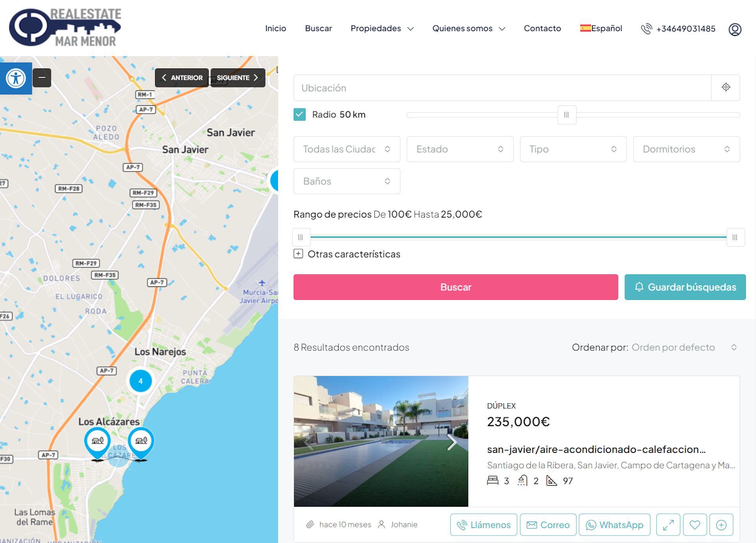This screenshot has height=543, width=756.
Task: Expand the Dúplex listing preview icon
Action: pyautogui.click(x=668, y=525)
